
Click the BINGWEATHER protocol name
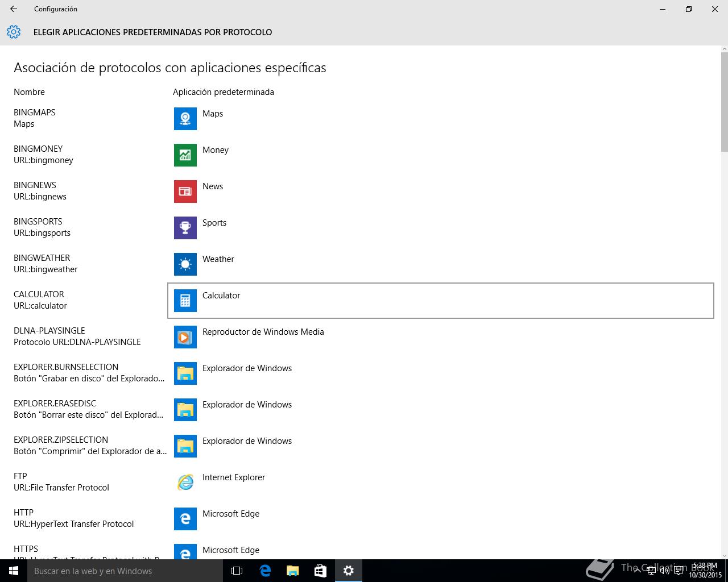42,258
